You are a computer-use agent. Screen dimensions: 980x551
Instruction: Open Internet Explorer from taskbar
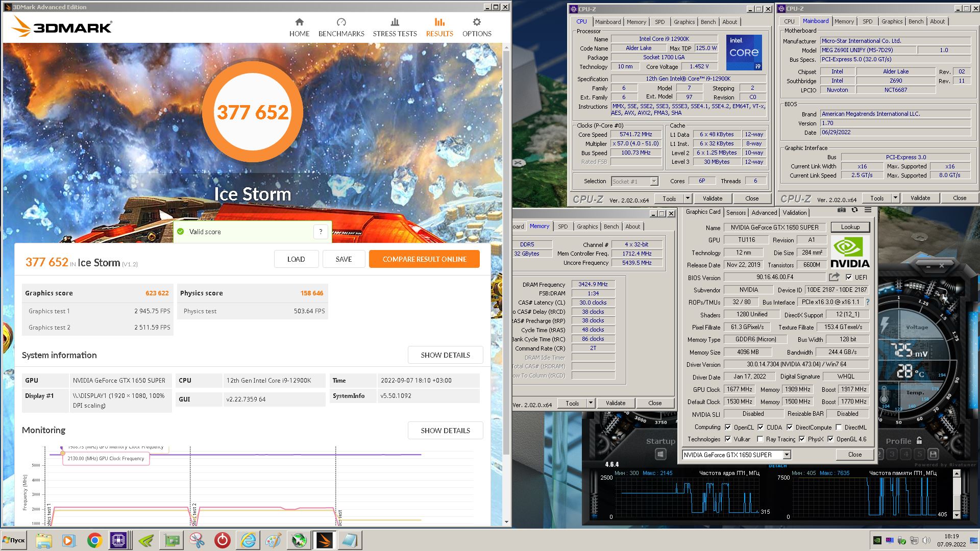(248, 540)
